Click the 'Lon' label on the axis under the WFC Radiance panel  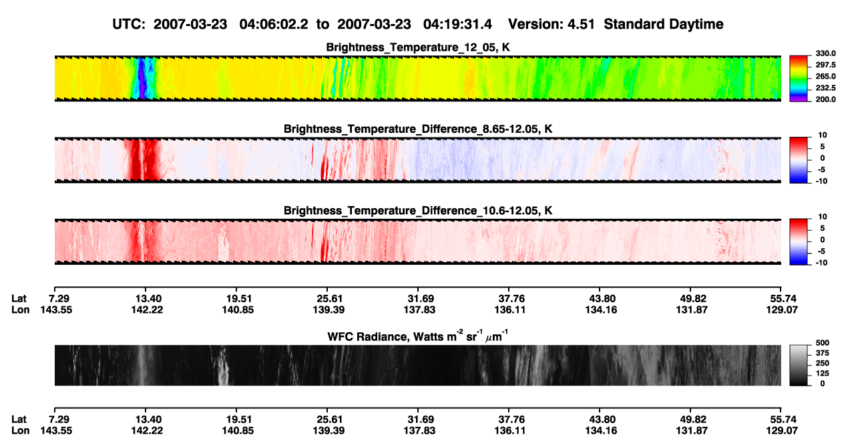coord(20,431)
